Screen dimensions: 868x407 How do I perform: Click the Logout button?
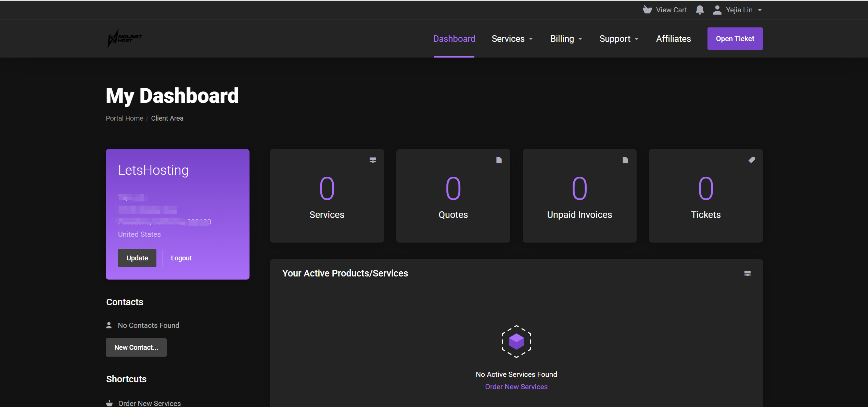[181, 258]
